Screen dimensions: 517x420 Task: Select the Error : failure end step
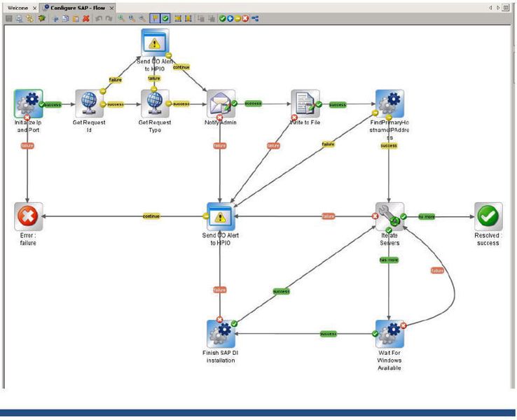coord(28,216)
